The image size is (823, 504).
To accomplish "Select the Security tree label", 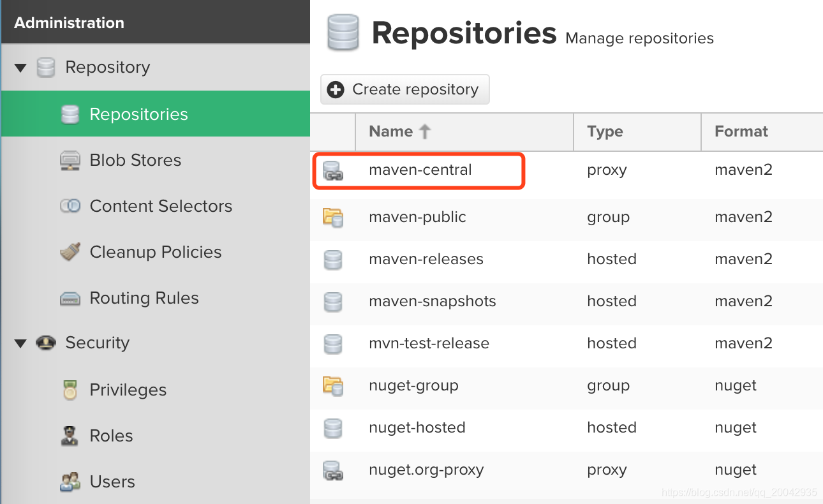I will click(x=98, y=343).
